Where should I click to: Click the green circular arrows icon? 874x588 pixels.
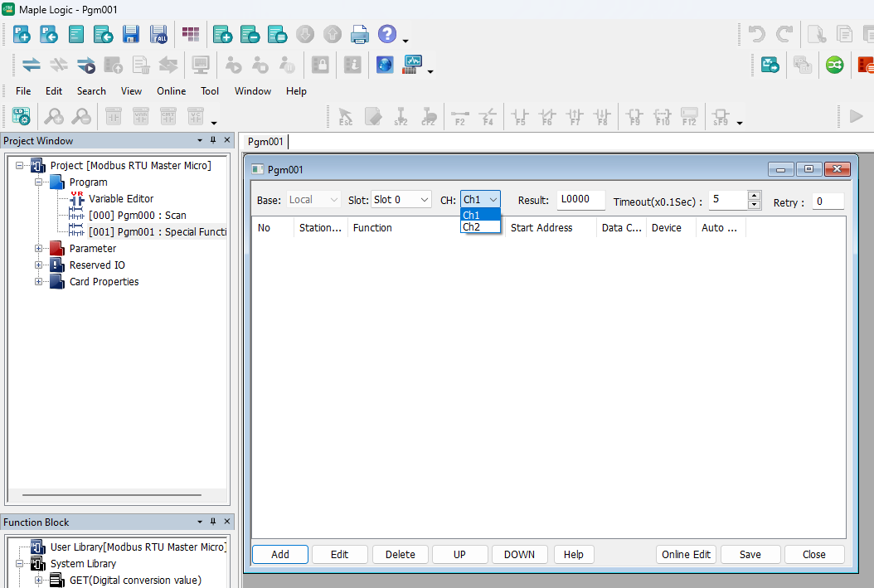pos(833,64)
